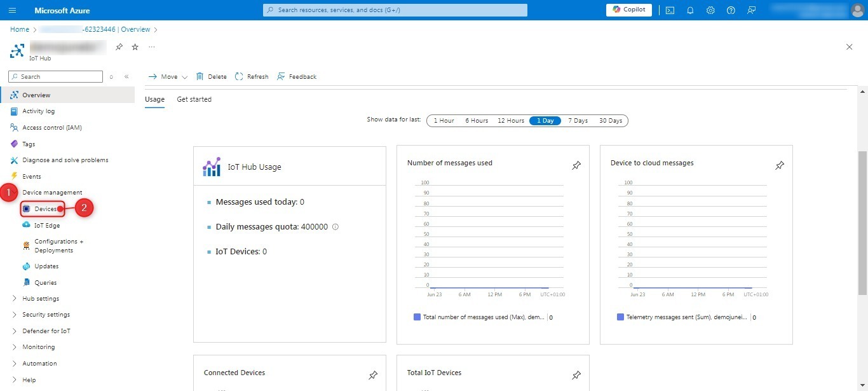Screen dimensions: 868x391
Task: Switch to the Get started tab
Action: [194, 99]
